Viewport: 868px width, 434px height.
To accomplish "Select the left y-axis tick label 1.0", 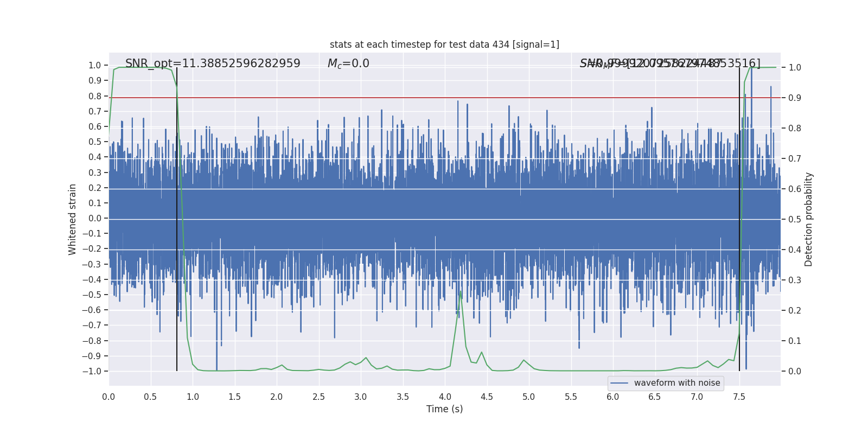I will tap(94, 66).
